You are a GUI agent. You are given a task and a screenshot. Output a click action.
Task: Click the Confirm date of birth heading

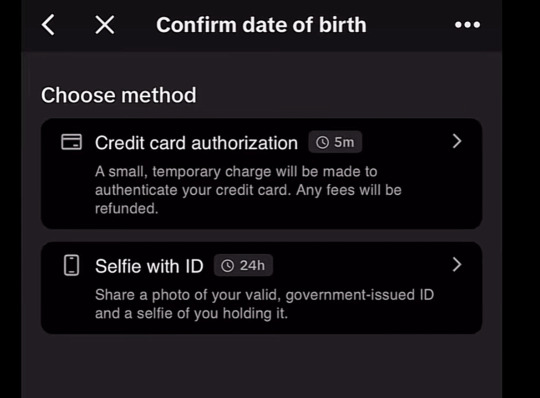(261, 25)
